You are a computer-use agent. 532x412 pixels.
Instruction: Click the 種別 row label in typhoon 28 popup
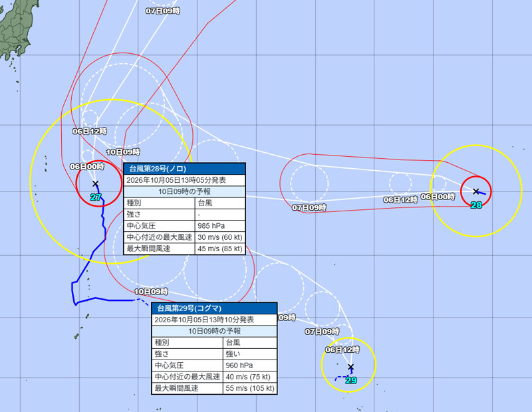tap(134, 203)
